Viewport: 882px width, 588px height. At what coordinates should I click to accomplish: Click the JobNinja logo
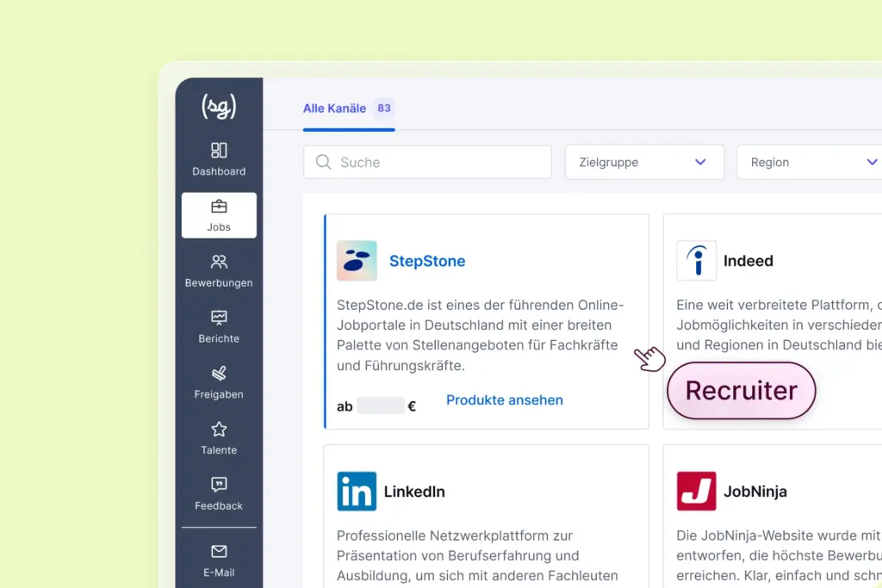point(696,491)
